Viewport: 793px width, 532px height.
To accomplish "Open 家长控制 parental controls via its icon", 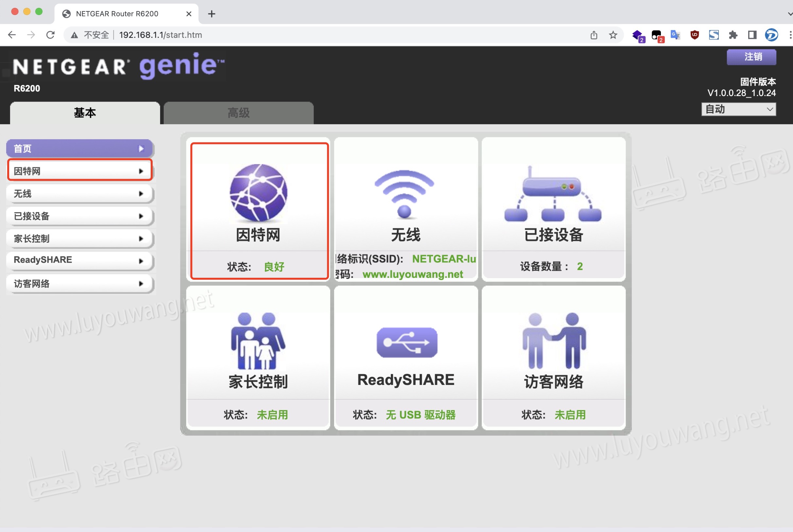I will (258, 343).
